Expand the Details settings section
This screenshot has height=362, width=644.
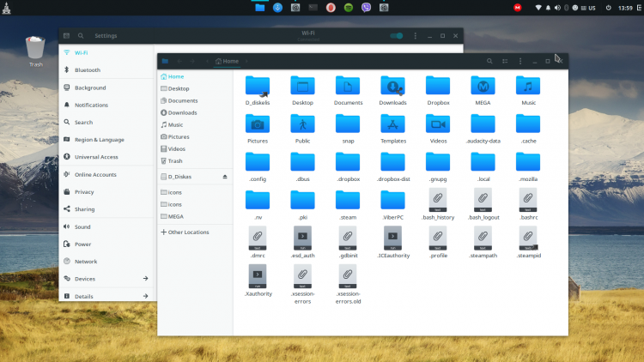(x=106, y=296)
